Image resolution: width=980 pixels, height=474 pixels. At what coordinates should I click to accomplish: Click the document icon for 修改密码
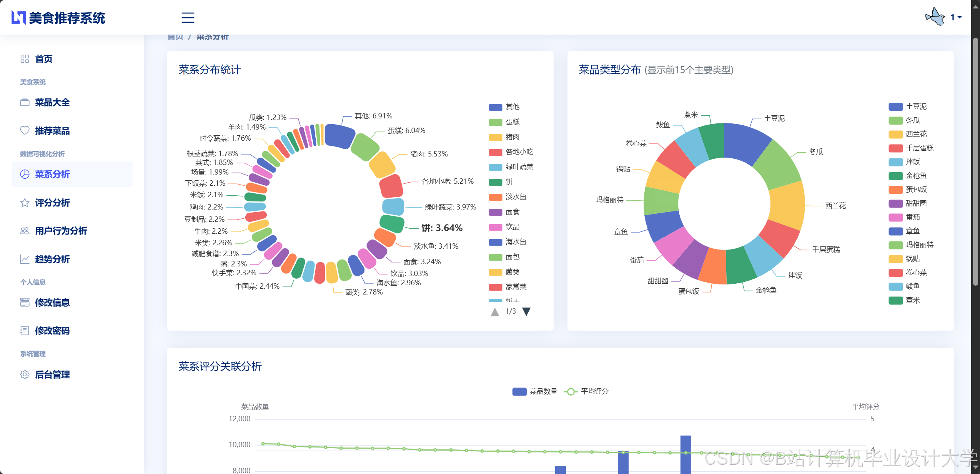[x=25, y=331]
